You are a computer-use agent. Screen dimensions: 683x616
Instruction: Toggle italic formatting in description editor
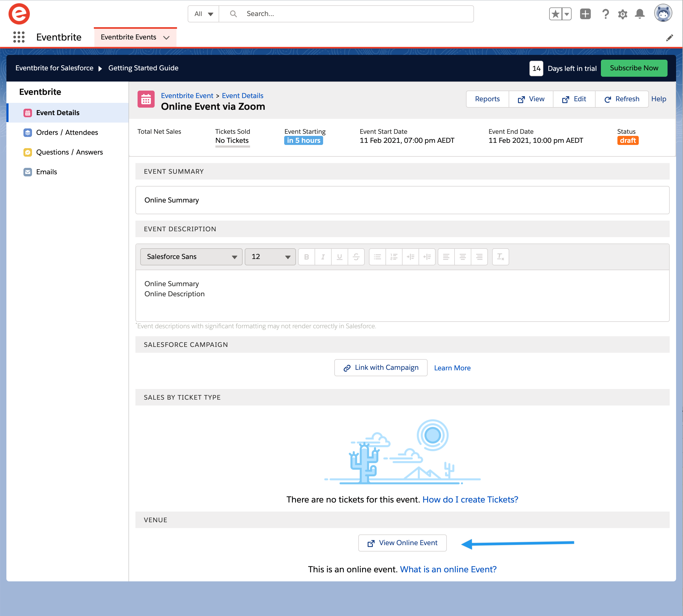pyautogui.click(x=323, y=257)
